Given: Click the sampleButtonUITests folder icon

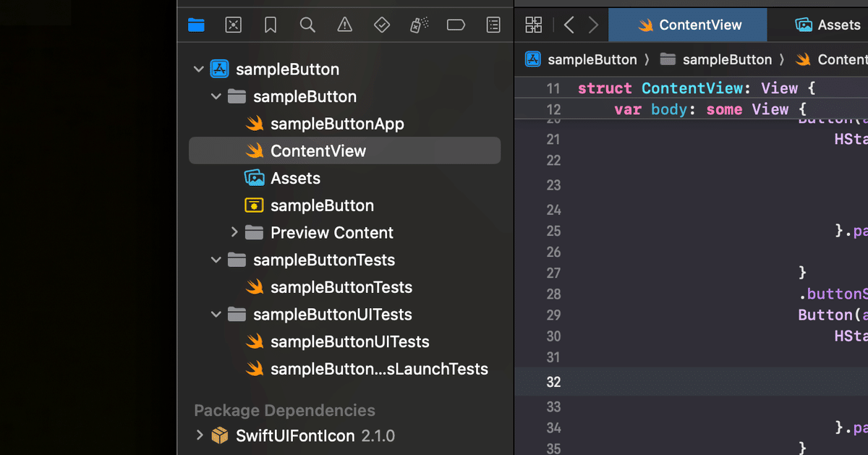Looking at the screenshot, I should pyautogui.click(x=237, y=315).
